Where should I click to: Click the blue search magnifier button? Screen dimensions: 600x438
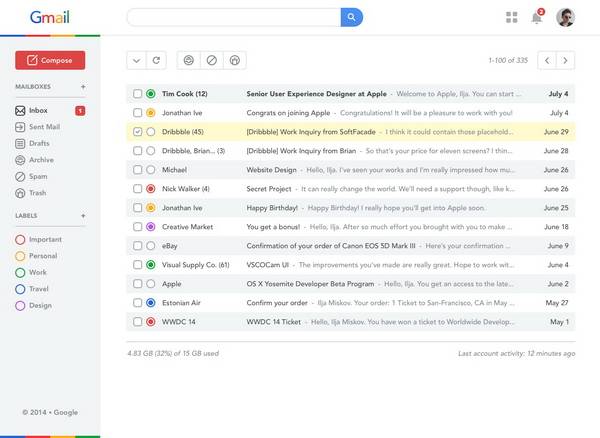click(x=351, y=17)
